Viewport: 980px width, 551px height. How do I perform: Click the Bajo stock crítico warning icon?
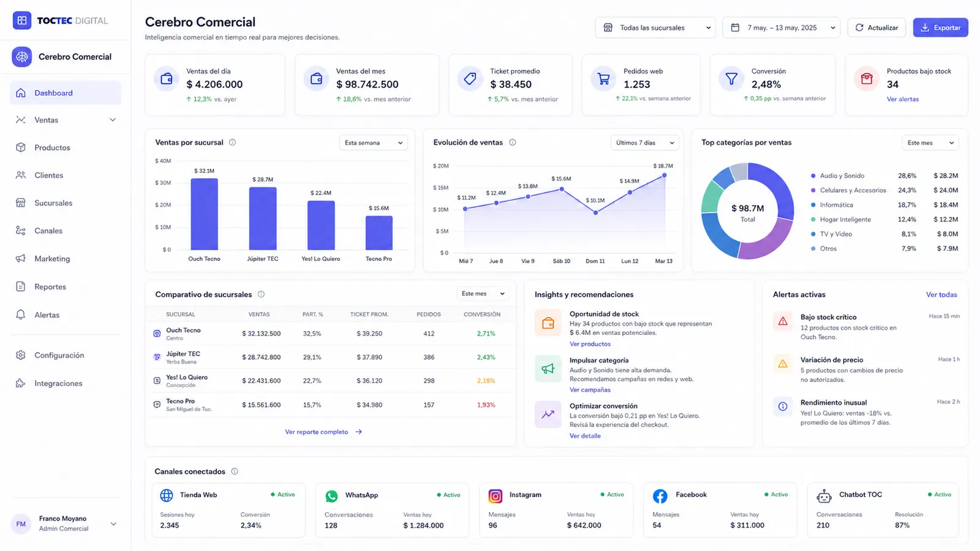[783, 321]
